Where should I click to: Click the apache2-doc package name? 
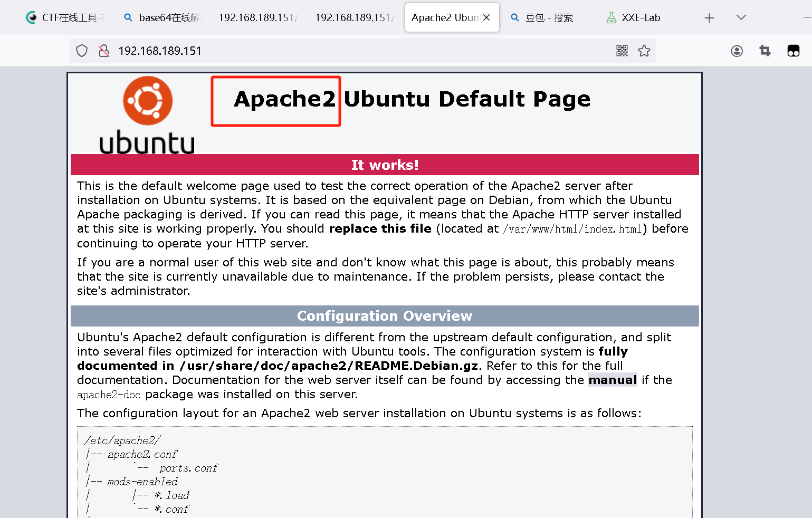coord(109,395)
